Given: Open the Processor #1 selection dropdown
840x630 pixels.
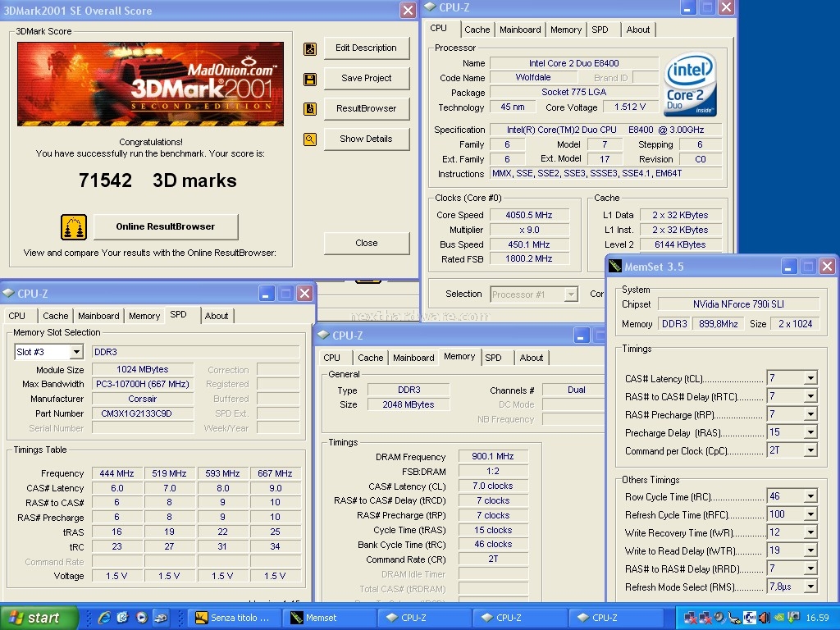Looking at the screenshot, I should [x=571, y=294].
